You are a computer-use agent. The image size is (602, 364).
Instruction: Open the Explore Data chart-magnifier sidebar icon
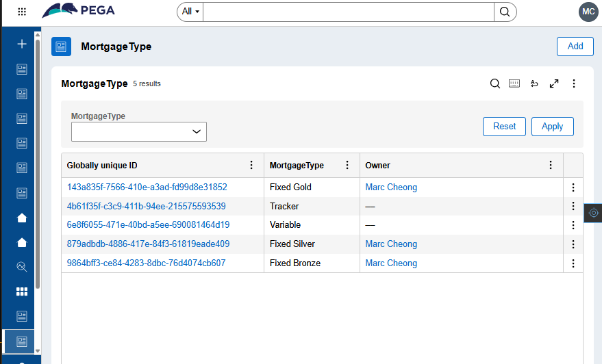tap(22, 267)
